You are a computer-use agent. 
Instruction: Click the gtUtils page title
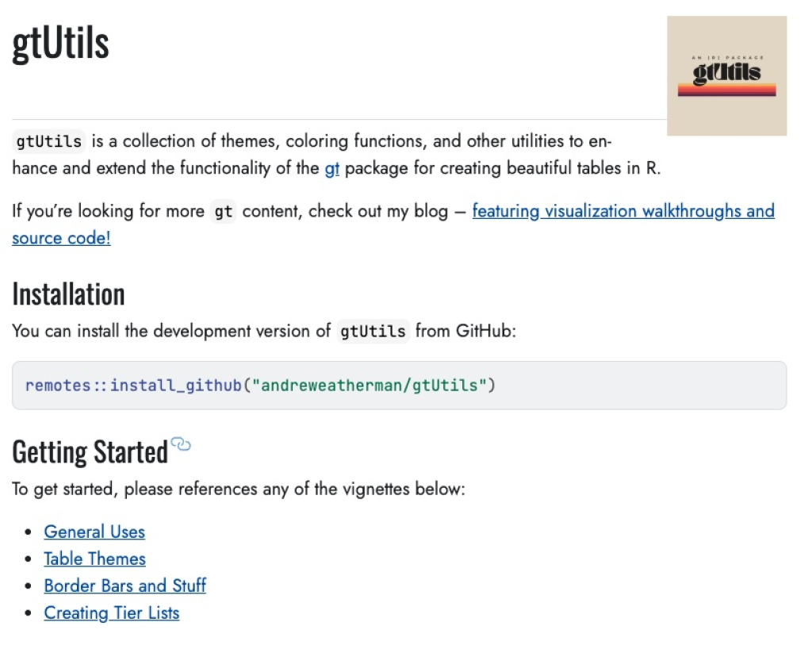60,44
